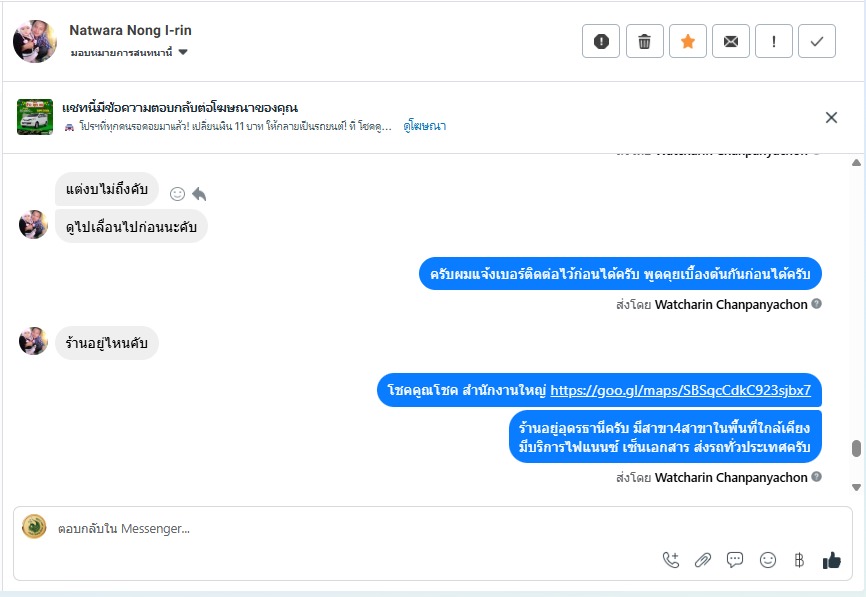Start a call with phone icon
This screenshot has height=597, width=866.
(x=671, y=560)
